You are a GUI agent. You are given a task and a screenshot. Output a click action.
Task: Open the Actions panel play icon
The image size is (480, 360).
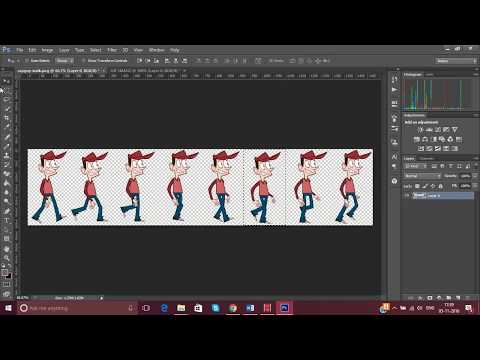point(395,89)
